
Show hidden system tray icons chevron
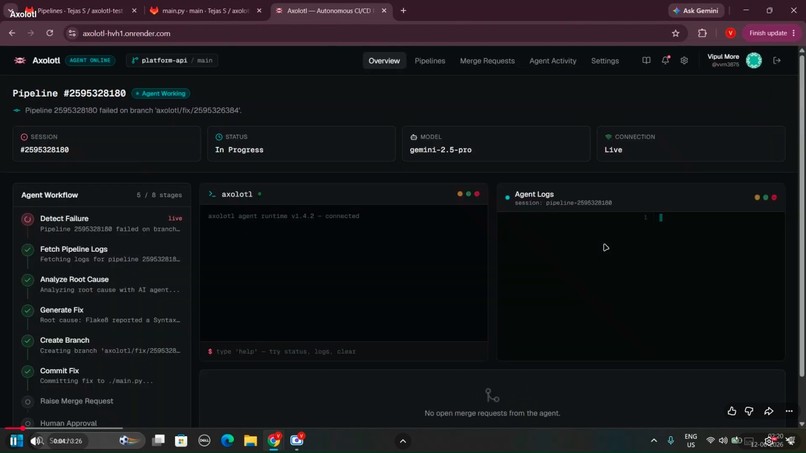coord(654,441)
